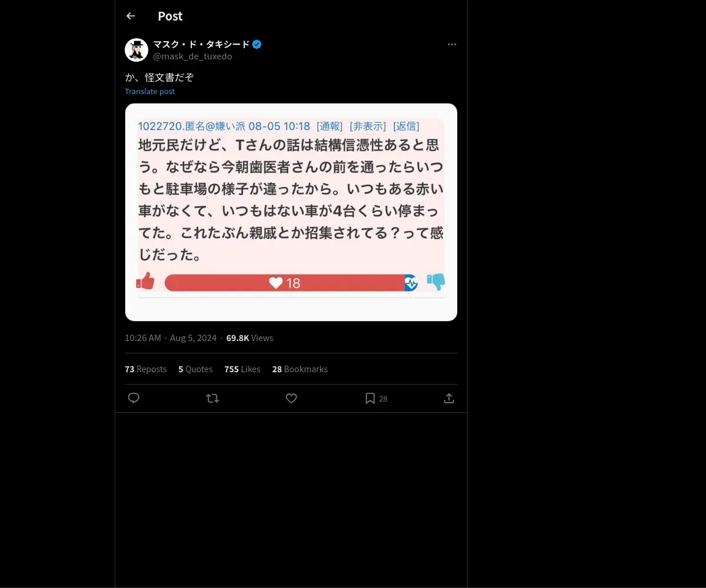Like the post with heart icon
Image resolution: width=706 pixels, height=588 pixels.
pos(291,398)
